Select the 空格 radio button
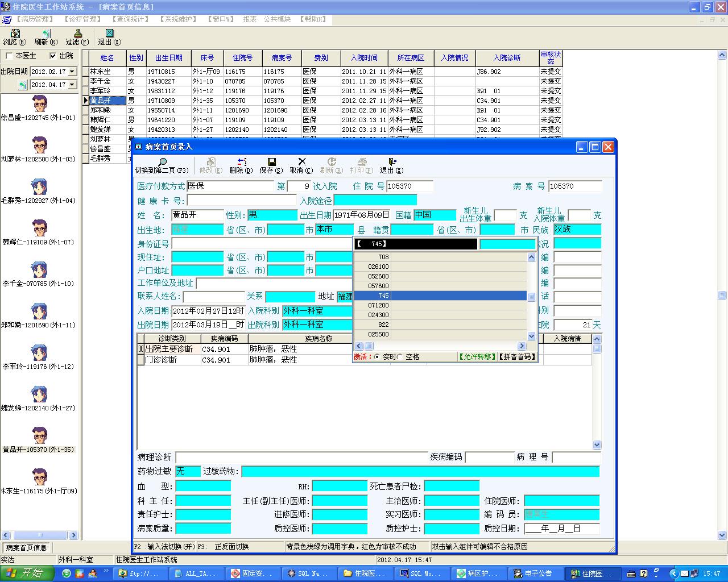728x582 pixels. pos(400,357)
